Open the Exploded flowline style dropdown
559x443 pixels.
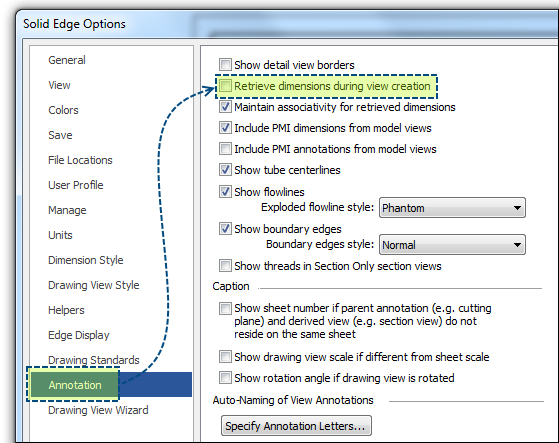pos(452,208)
